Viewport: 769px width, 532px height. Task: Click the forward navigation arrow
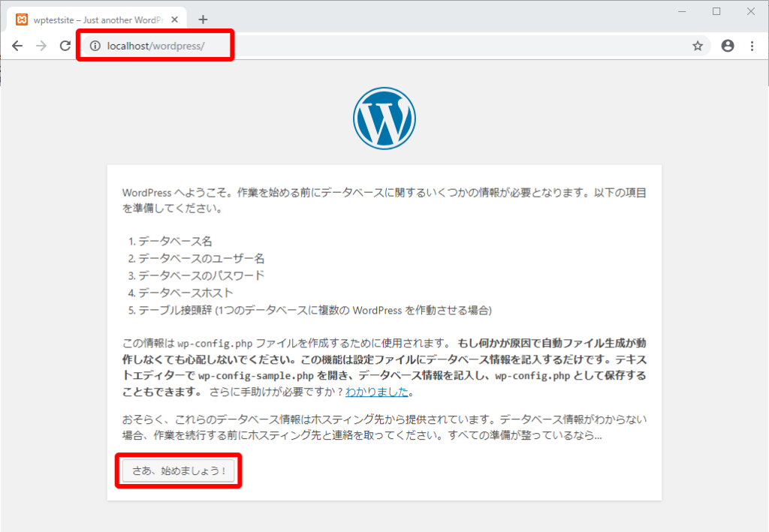(x=41, y=46)
